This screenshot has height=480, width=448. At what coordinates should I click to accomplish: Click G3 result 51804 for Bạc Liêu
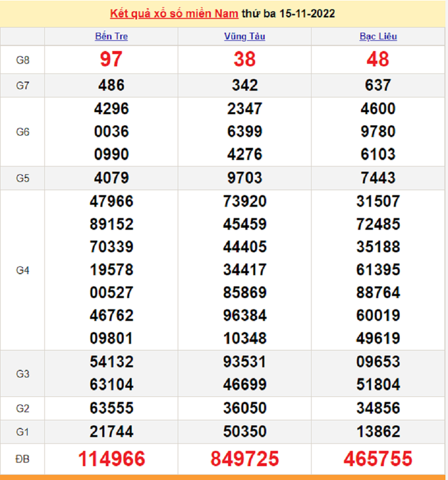[378, 385]
